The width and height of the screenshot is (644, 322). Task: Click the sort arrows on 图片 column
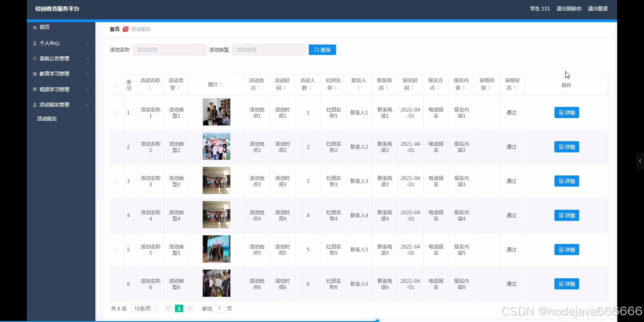point(221,85)
